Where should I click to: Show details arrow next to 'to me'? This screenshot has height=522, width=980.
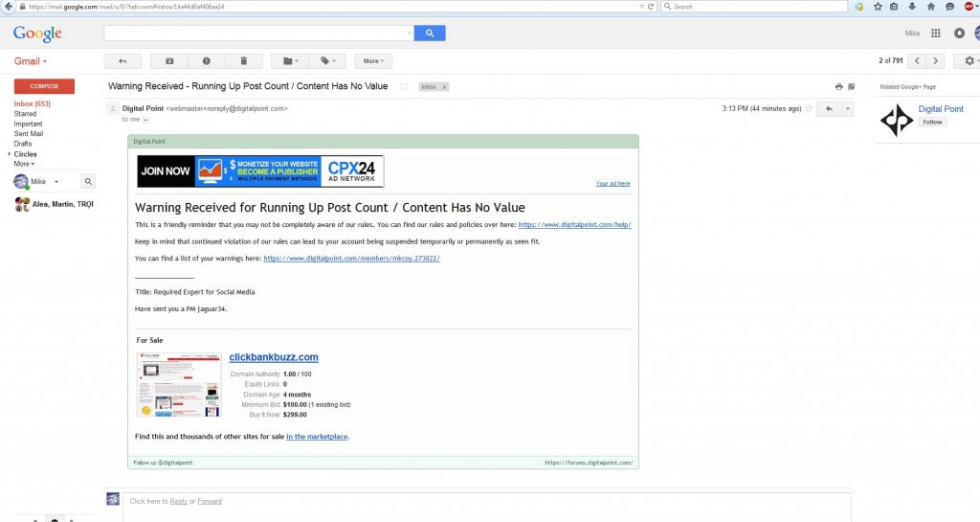tap(145, 120)
